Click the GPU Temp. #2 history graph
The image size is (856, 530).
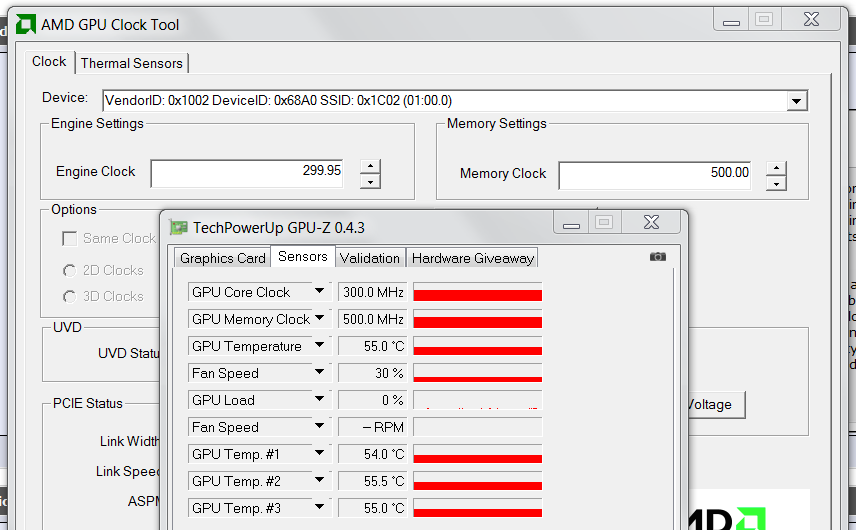pos(478,481)
